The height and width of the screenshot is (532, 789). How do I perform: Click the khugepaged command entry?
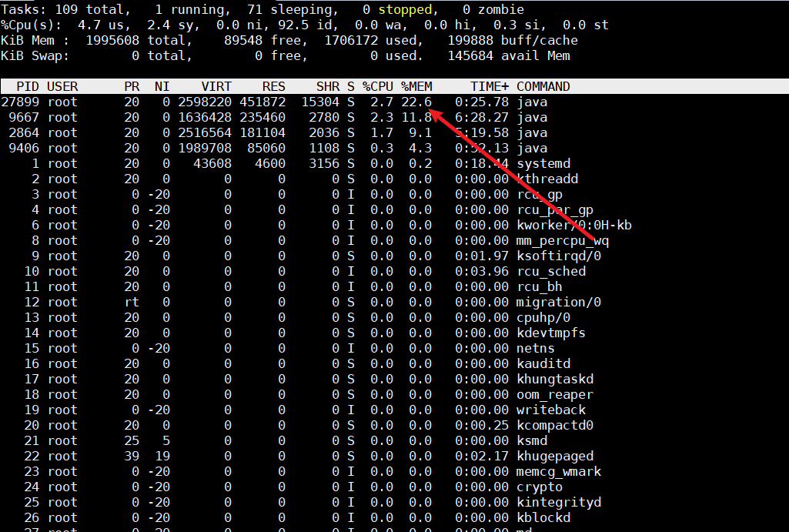click(x=554, y=456)
